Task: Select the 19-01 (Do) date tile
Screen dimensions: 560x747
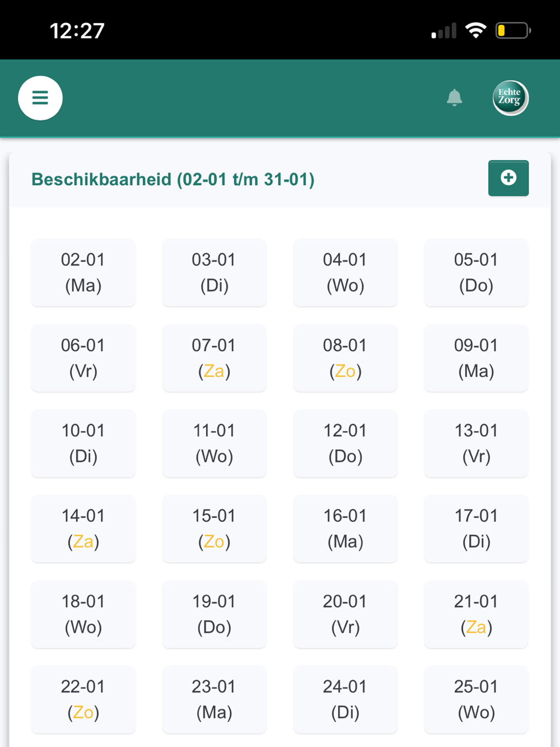Action: [x=214, y=614]
